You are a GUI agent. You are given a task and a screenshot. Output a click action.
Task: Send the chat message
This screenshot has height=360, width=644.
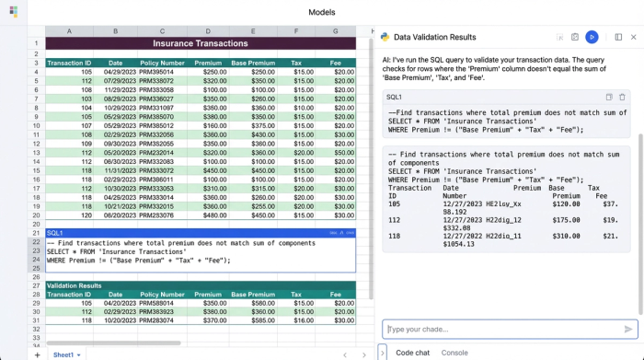[628, 330]
